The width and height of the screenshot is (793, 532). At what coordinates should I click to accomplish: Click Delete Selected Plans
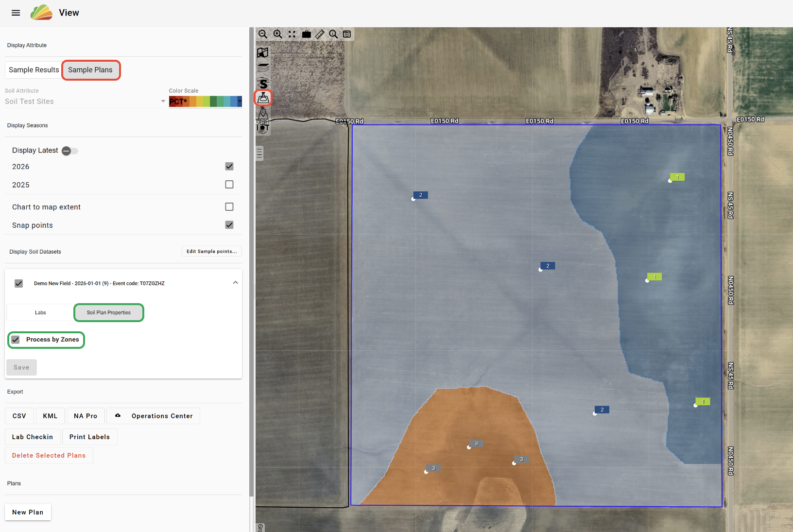[x=49, y=455]
